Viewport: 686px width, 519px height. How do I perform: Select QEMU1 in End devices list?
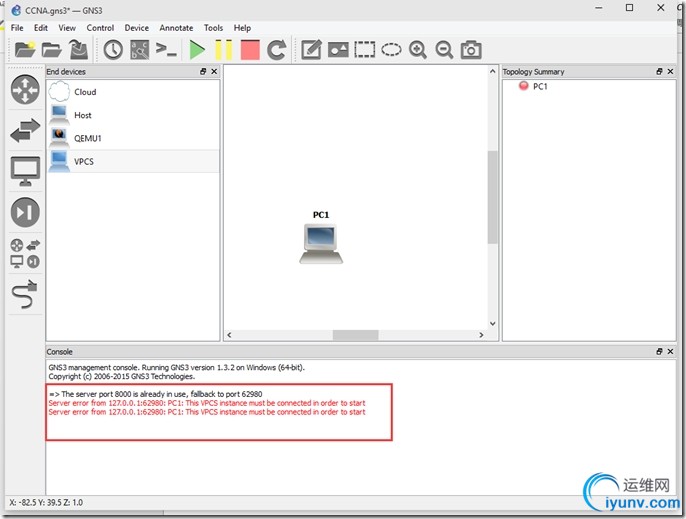pyautogui.click(x=133, y=138)
